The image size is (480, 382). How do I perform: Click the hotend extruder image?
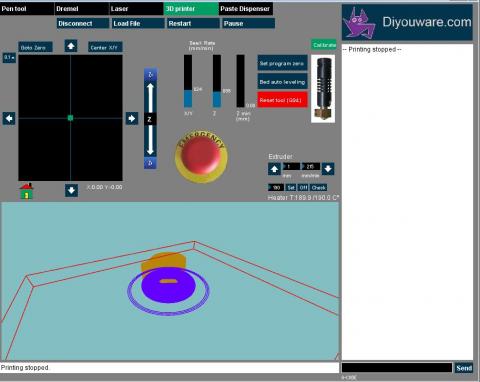(323, 89)
